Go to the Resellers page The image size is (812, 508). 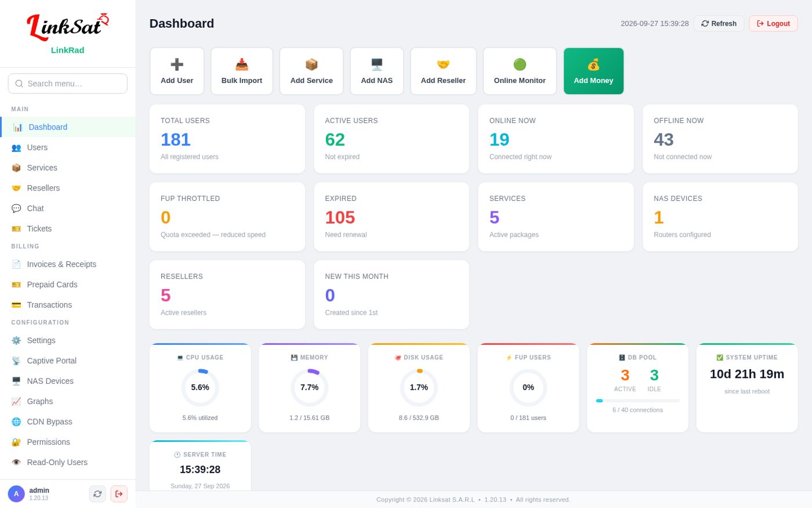68,188
